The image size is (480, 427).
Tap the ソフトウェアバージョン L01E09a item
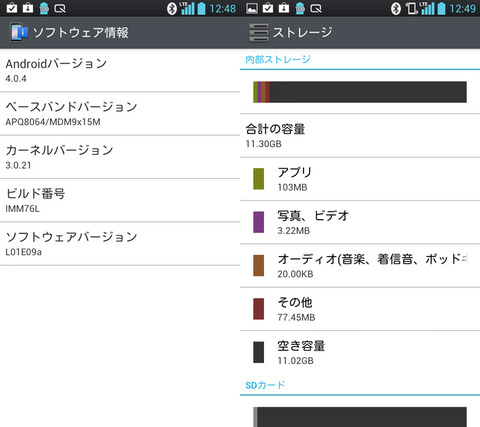coord(120,244)
